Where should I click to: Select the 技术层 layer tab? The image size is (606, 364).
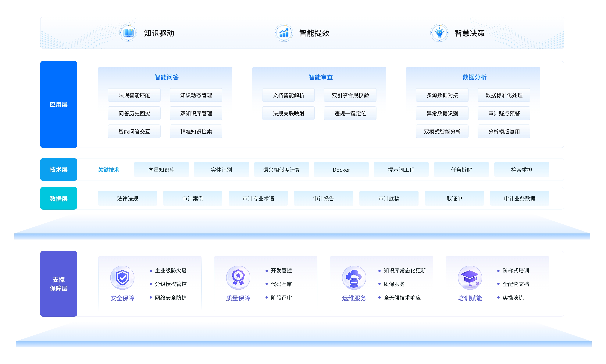click(59, 170)
